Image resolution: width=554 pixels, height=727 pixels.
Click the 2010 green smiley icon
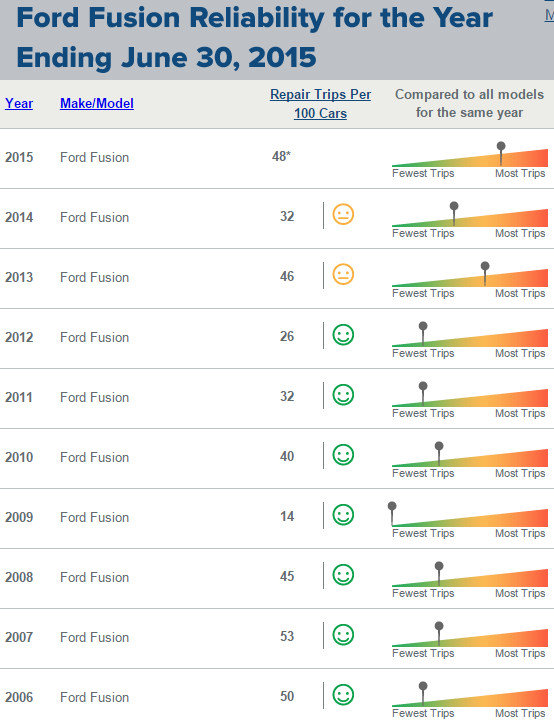(343, 455)
